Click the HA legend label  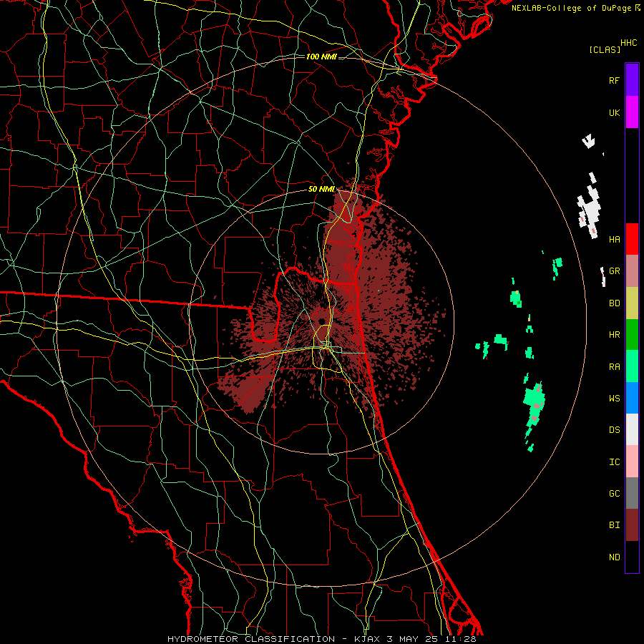pos(614,239)
